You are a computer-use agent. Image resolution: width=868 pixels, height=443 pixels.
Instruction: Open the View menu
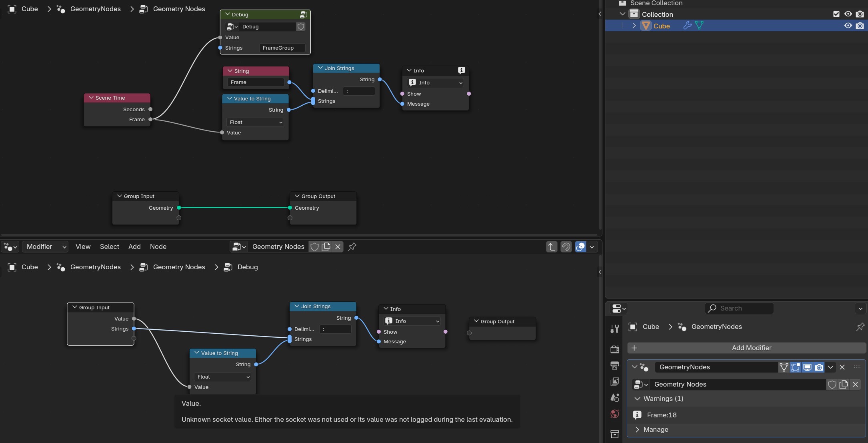coord(83,247)
